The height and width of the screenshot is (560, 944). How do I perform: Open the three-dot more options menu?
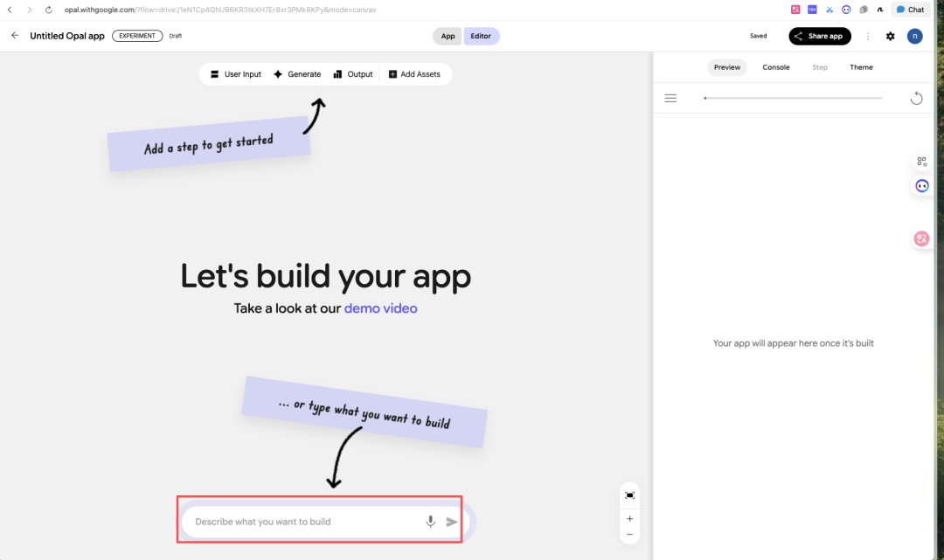[868, 36]
